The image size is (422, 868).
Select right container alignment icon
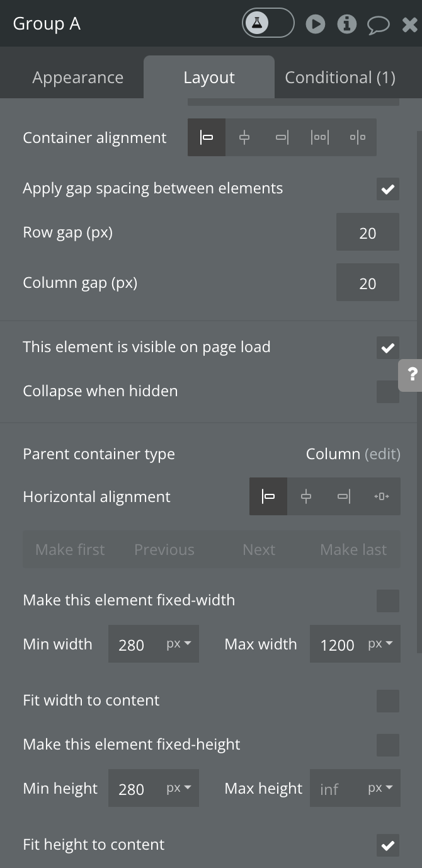click(282, 137)
